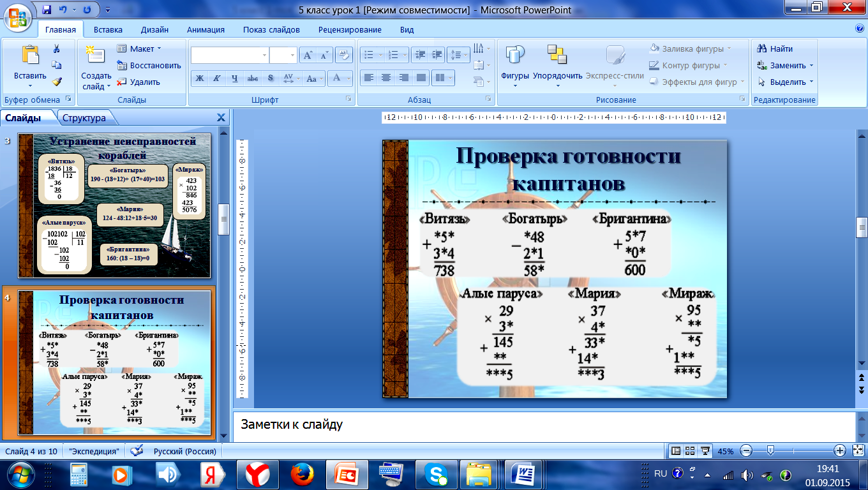Expand the Фигуры shapes gallery

(x=514, y=64)
